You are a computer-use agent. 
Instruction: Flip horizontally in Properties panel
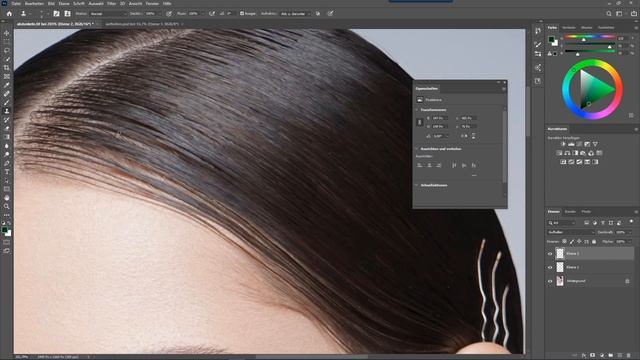tap(464, 136)
